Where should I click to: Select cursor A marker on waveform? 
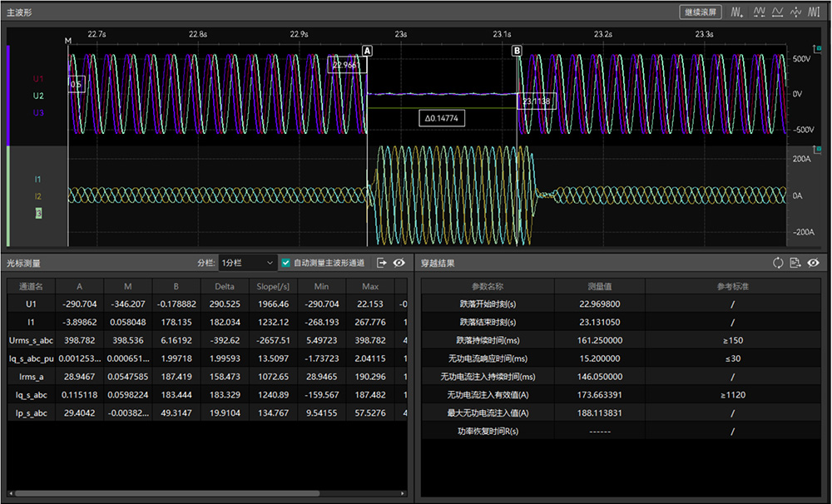click(x=367, y=51)
